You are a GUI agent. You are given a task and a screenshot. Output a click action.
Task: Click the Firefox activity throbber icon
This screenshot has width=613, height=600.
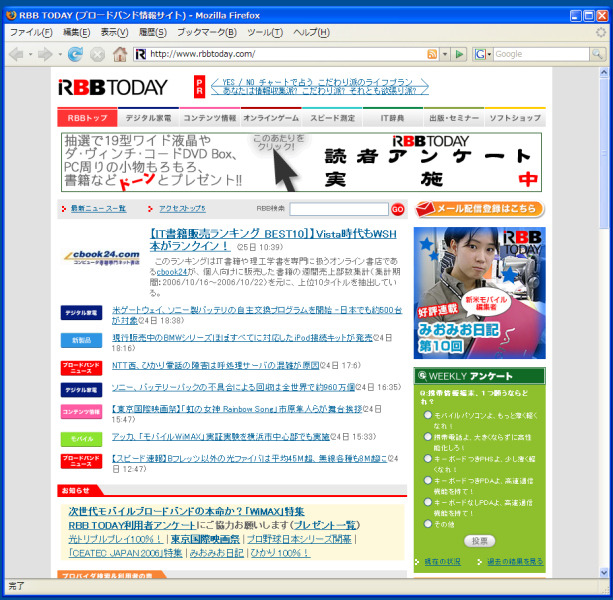601,32
